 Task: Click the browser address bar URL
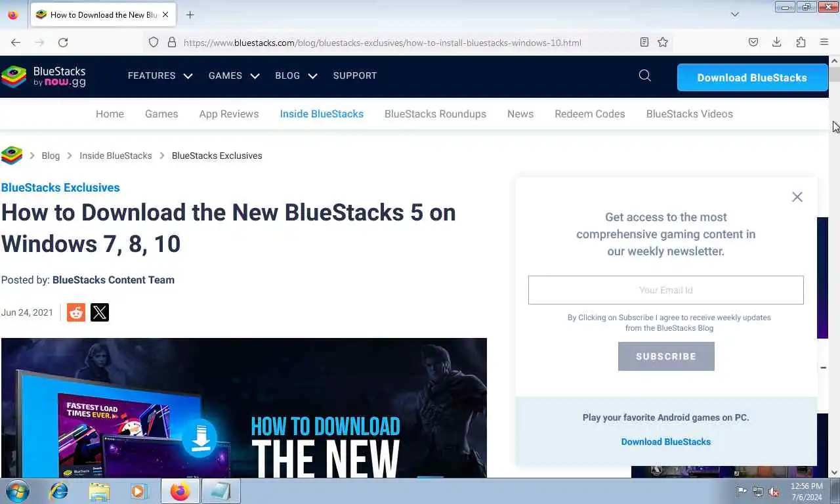(383, 43)
